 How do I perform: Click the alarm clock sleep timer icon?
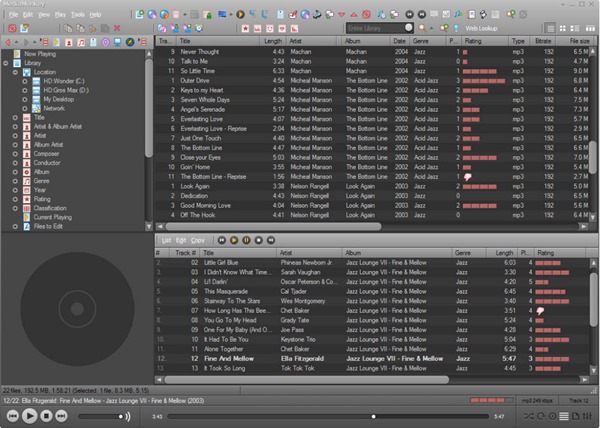click(x=199, y=28)
